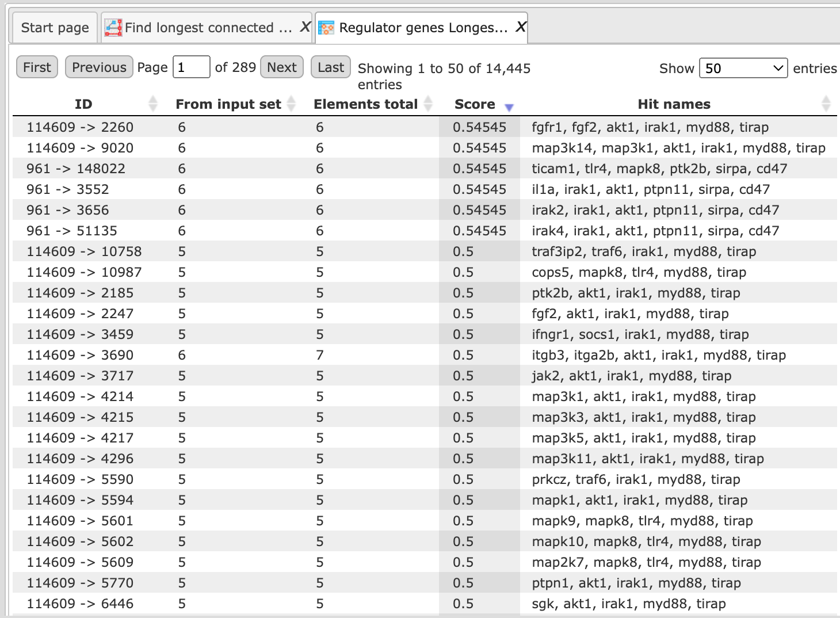Viewport: 840px width, 618px height.
Task: Select row 114609 -> 10758
Action: coord(425,251)
